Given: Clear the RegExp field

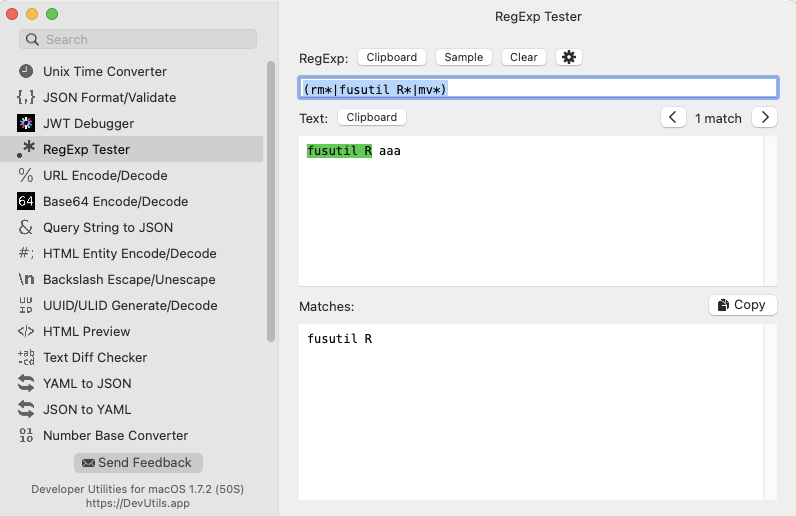Looking at the screenshot, I should tap(523, 57).
